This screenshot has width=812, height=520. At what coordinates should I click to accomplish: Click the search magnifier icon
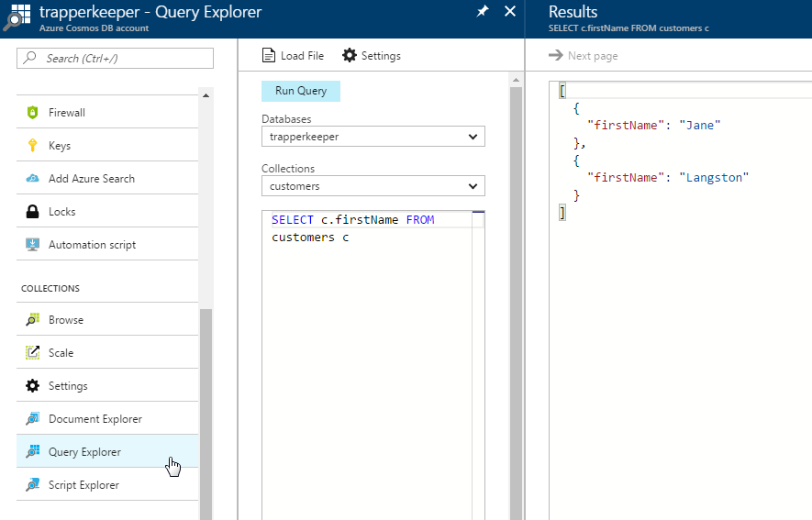click(x=30, y=58)
